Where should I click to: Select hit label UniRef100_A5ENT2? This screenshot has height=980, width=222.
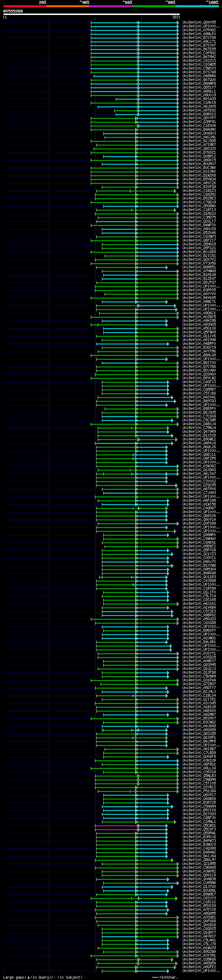pos(199,546)
